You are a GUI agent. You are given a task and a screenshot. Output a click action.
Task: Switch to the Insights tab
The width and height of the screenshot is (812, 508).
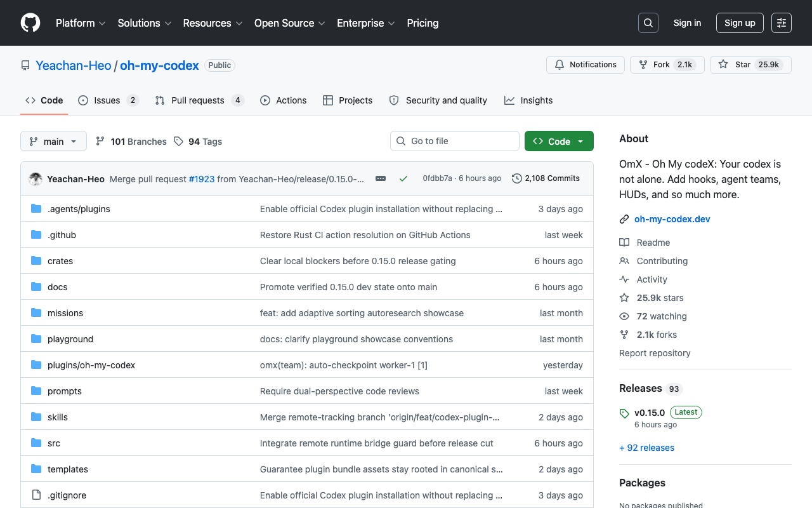pos(528,100)
